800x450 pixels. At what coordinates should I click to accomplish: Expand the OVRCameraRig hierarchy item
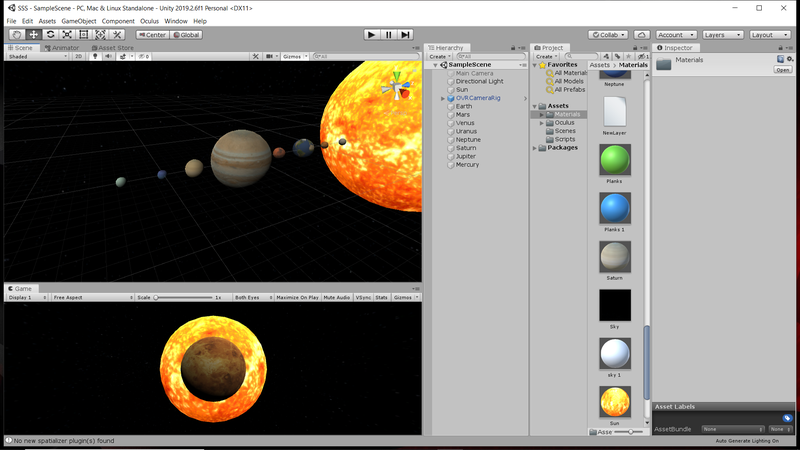[x=443, y=98]
